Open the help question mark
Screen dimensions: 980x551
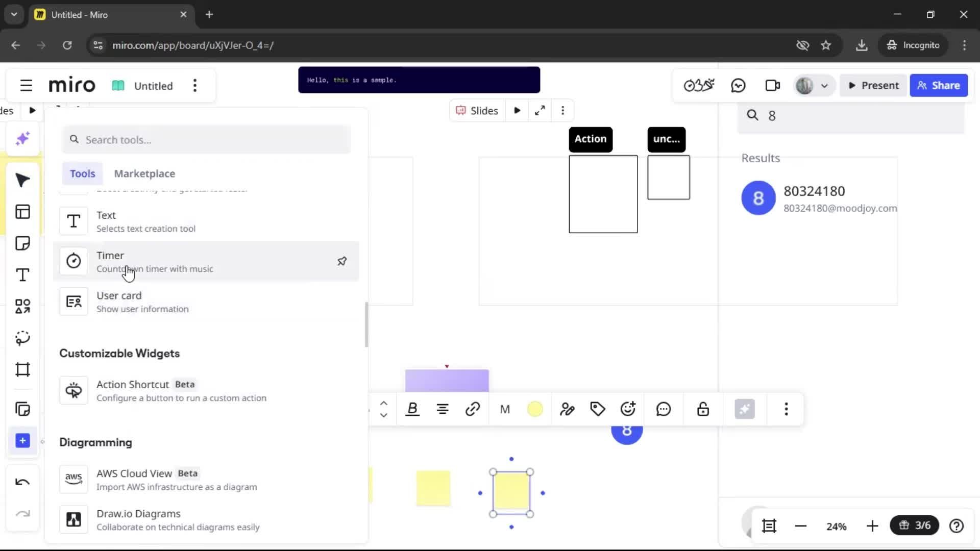tap(957, 525)
